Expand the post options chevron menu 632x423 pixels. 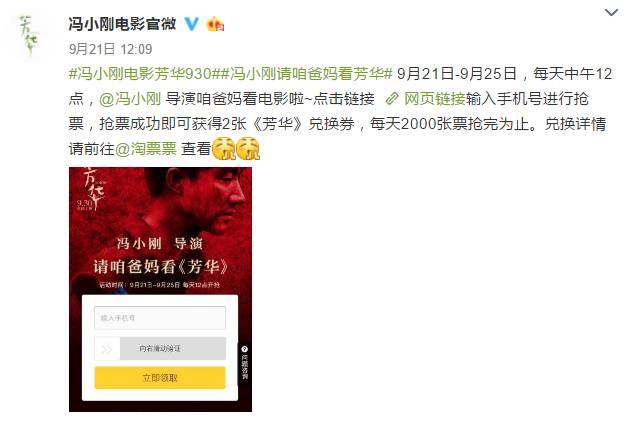611,13
